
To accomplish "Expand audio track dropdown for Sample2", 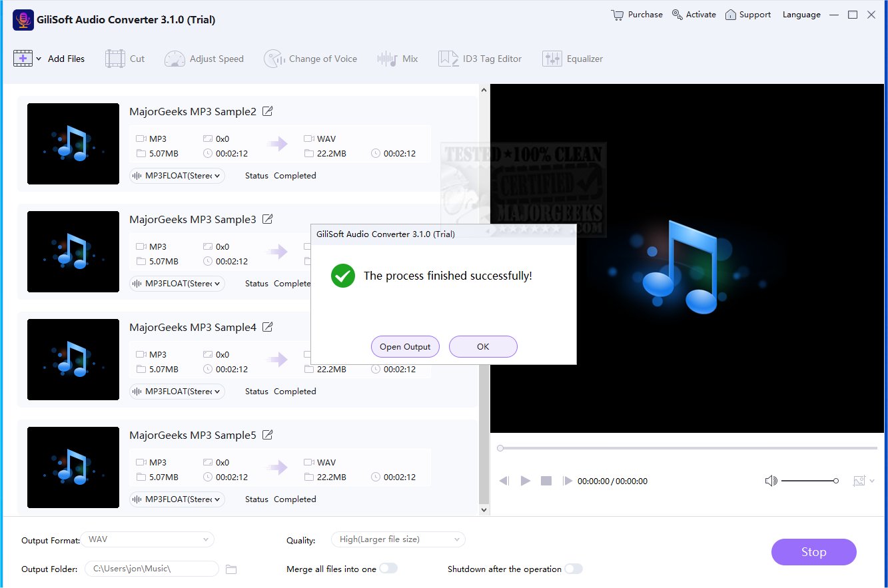I will point(177,176).
